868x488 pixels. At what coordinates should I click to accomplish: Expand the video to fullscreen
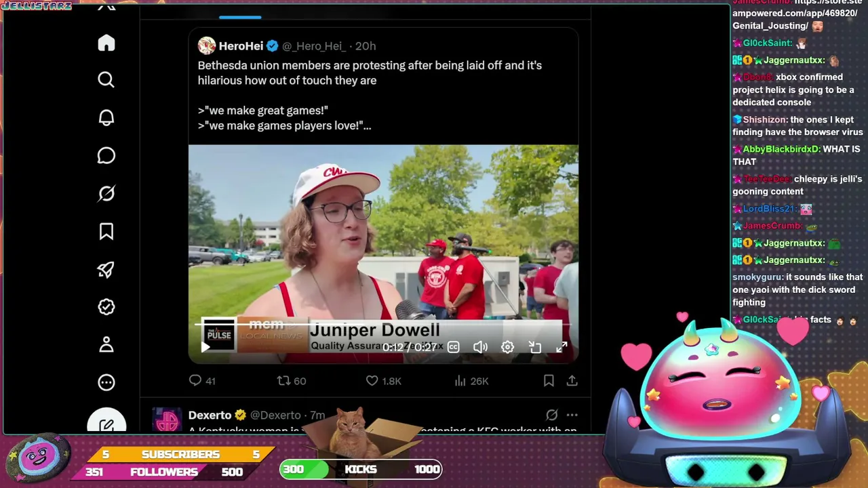tap(561, 347)
